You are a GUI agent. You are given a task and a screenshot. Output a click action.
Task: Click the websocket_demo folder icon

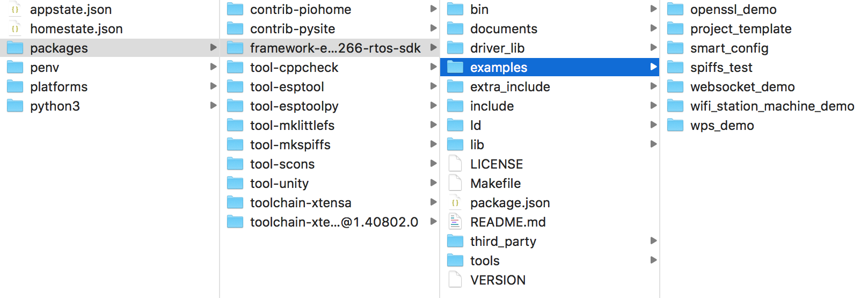point(675,87)
